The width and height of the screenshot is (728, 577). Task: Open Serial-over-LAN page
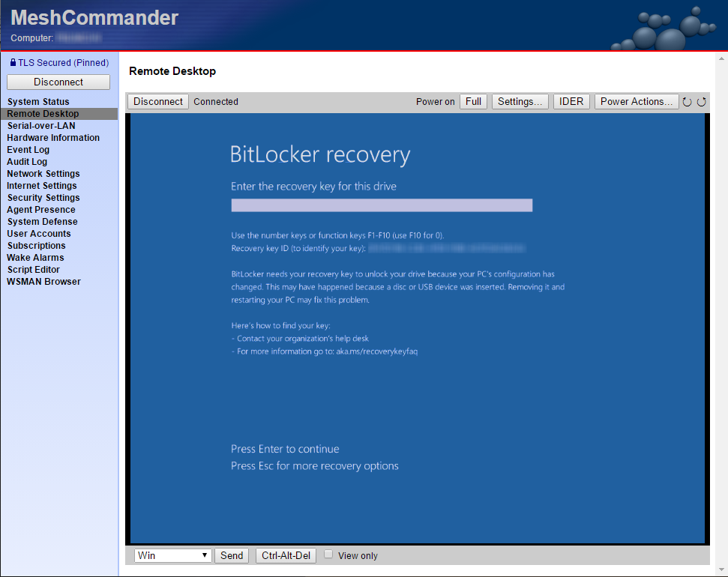40,126
